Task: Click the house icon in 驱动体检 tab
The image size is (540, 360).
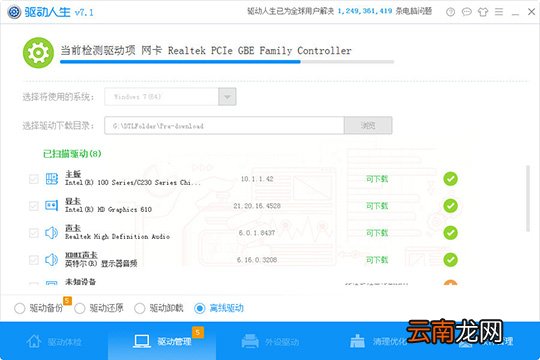Action: pos(34,341)
